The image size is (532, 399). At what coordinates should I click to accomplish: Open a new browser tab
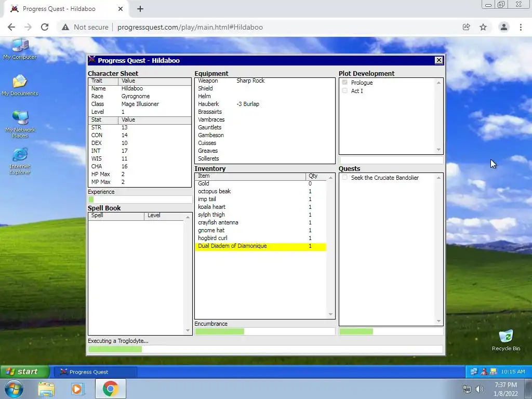[x=140, y=9]
